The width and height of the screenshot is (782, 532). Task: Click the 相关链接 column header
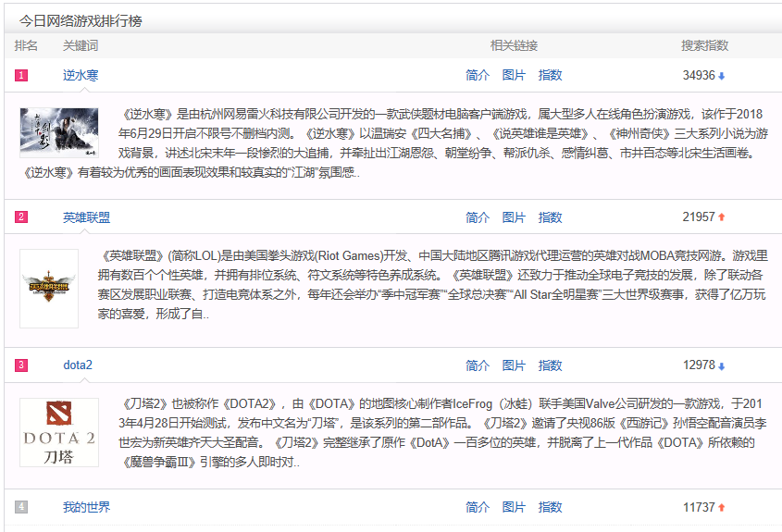[x=514, y=46]
